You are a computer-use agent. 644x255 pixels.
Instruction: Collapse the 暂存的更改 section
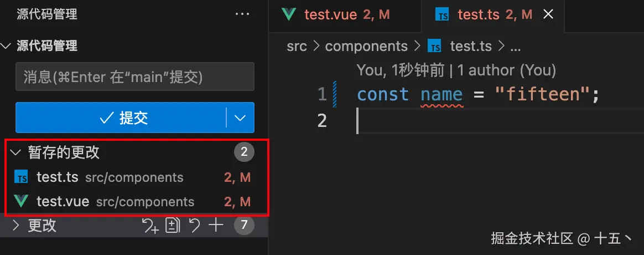(15, 152)
